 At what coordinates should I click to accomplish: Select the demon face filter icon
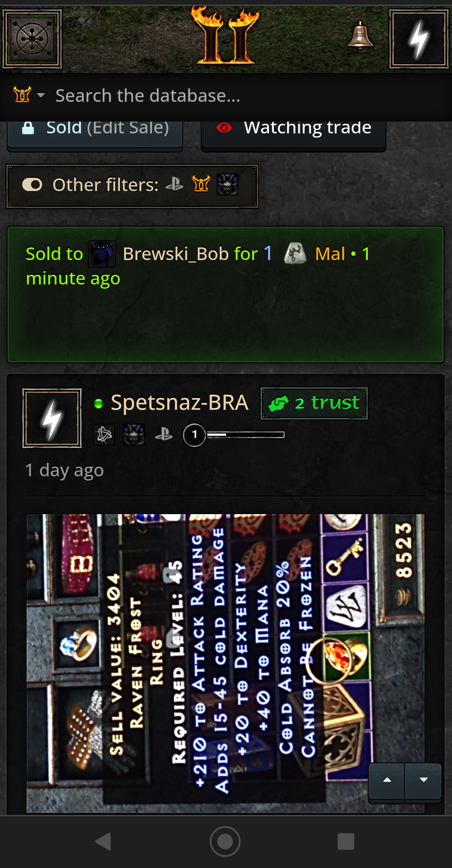(x=228, y=184)
